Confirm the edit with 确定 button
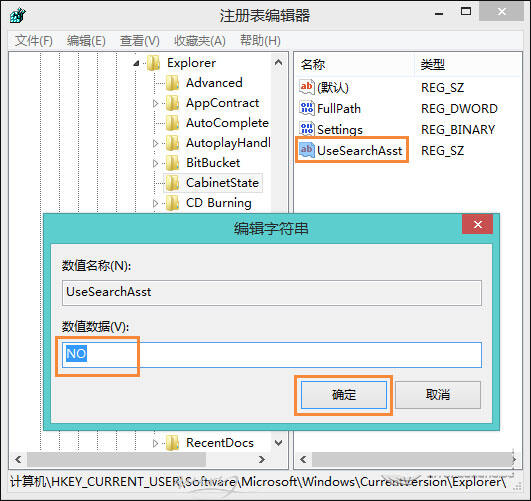The height and width of the screenshot is (501, 531). coord(344,395)
